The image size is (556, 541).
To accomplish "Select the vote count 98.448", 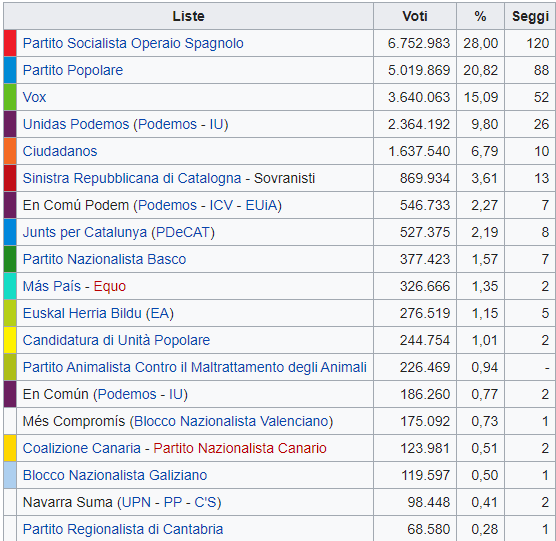I will pos(428,502).
